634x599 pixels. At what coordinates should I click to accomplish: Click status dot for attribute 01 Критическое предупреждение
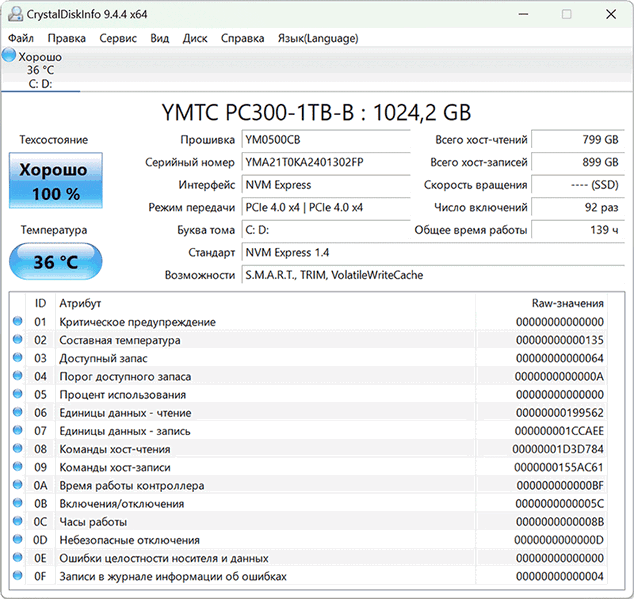(x=17, y=321)
